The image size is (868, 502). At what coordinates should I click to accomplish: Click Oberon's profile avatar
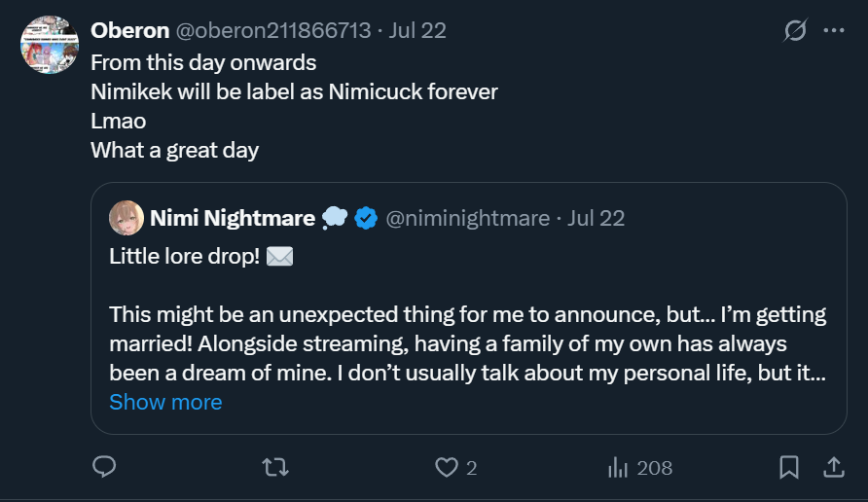[x=50, y=45]
